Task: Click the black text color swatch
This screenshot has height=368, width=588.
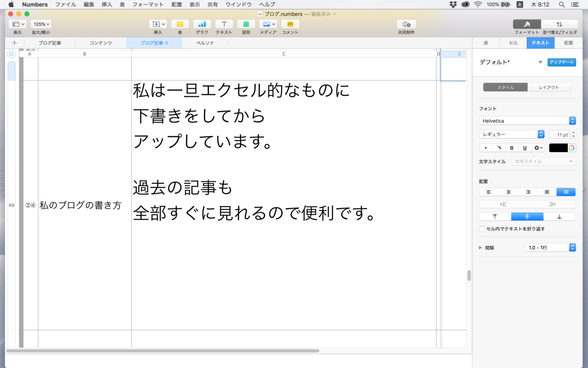Action: (x=558, y=148)
